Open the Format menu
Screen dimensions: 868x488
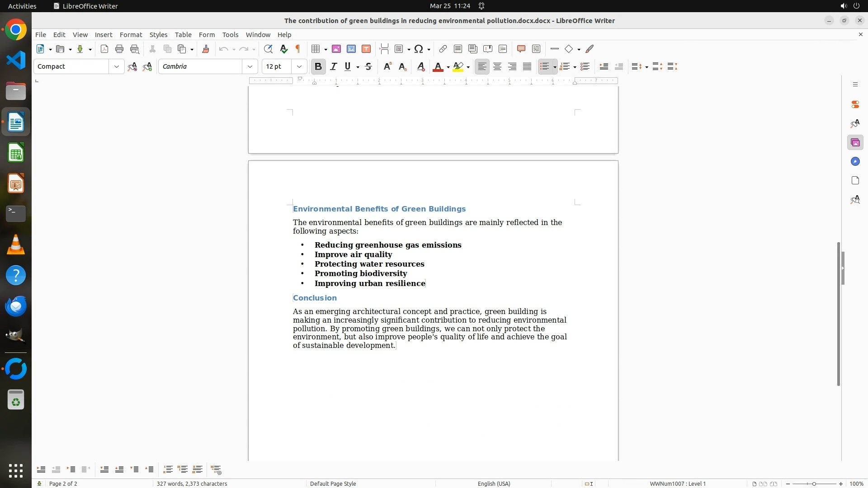tap(131, 35)
